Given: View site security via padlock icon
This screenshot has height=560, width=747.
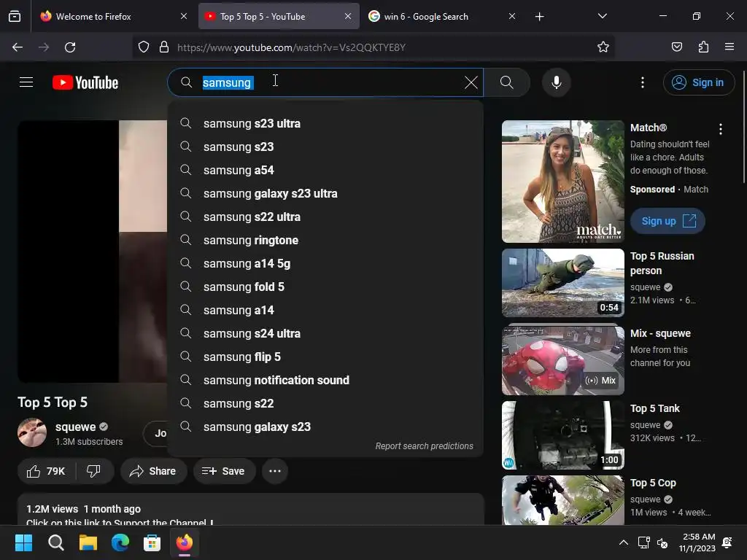Looking at the screenshot, I should pyautogui.click(x=164, y=47).
